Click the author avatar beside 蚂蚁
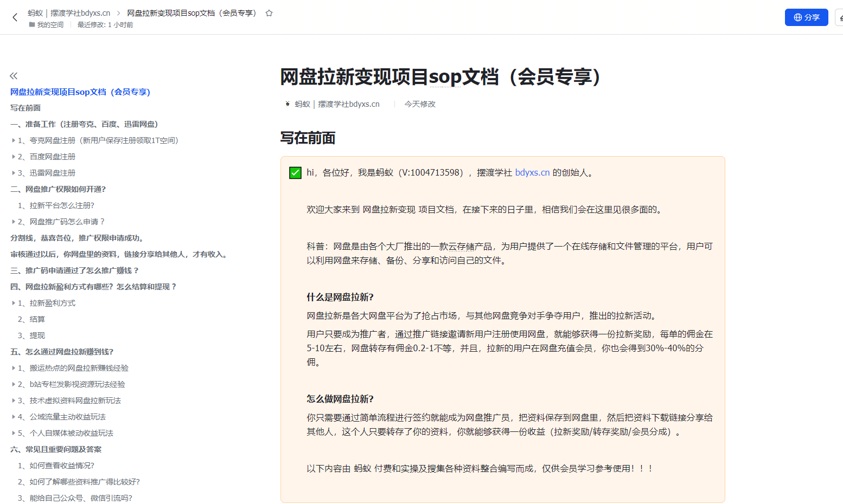Screen dimensions: 843x504 tap(288, 104)
